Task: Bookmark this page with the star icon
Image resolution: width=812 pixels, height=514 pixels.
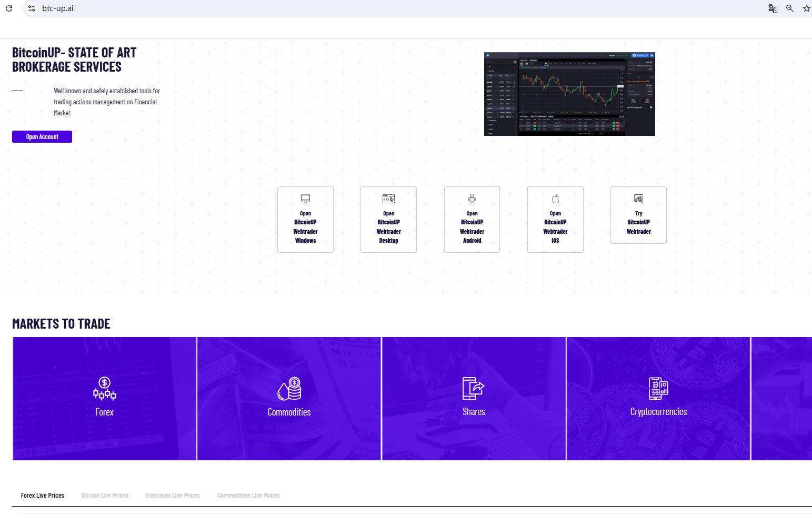Action: pyautogui.click(x=806, y=8)
